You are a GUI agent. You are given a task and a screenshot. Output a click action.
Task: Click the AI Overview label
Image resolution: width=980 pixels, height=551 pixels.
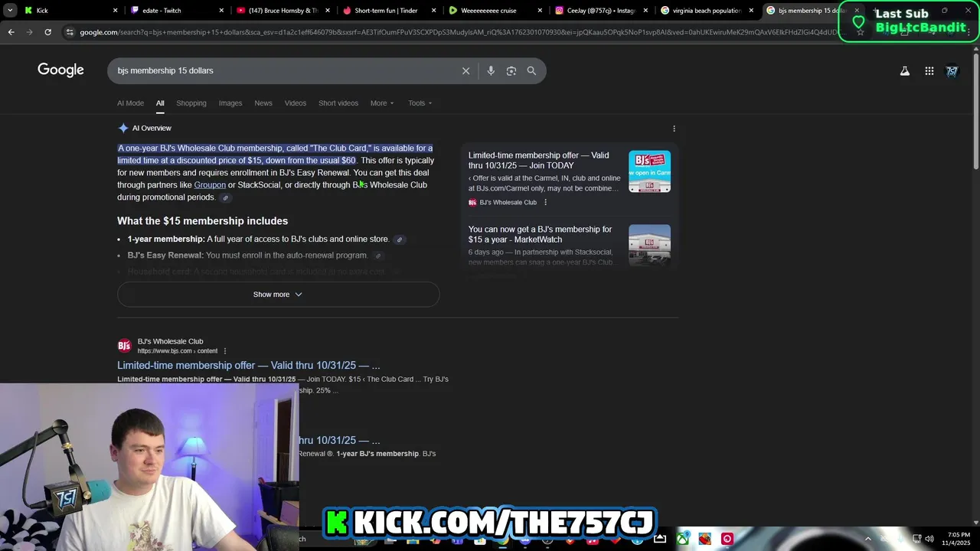(x=152, y=129)
